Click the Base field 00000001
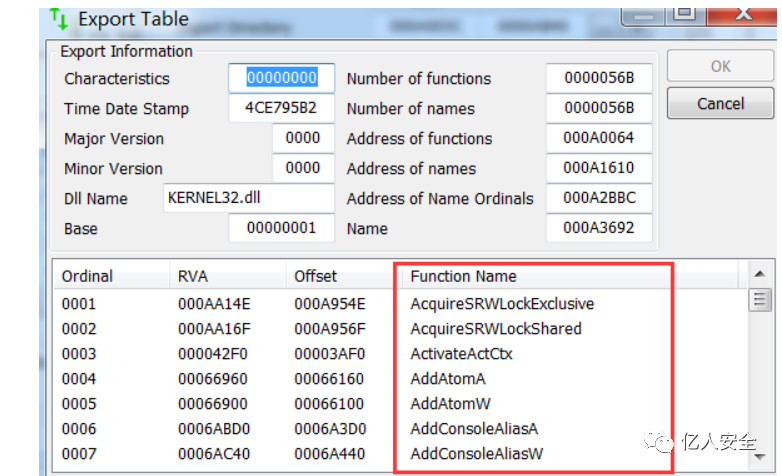This screenshot has width=782, height=476. tap(281, 228)
